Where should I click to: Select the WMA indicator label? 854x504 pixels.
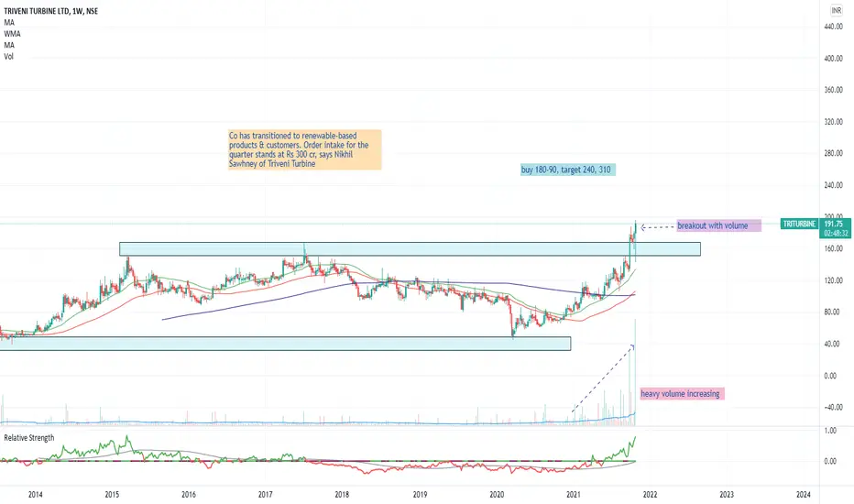[x=12, y=34]
